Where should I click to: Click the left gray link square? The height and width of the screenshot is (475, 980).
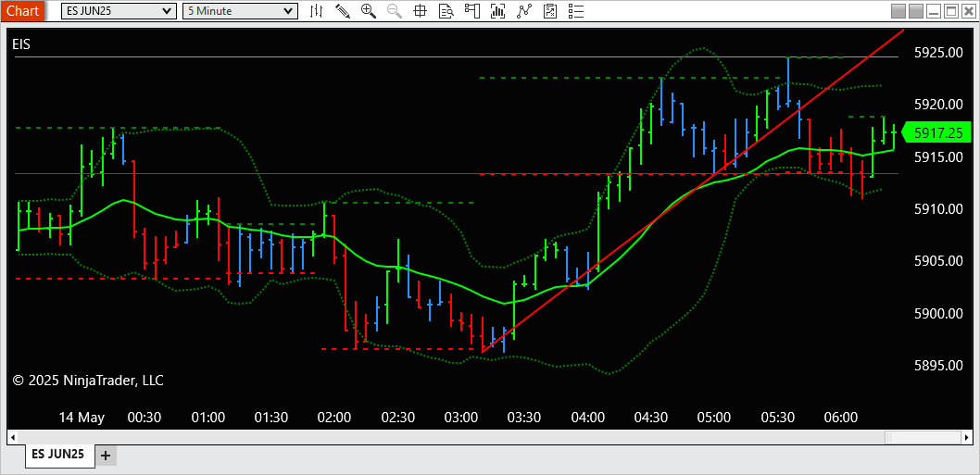click(x=898, y=10)
